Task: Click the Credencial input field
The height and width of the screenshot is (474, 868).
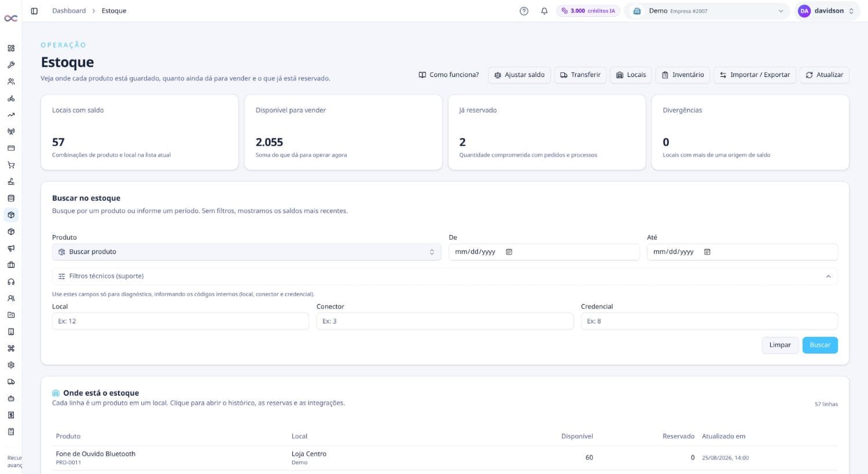Action: 709,321
